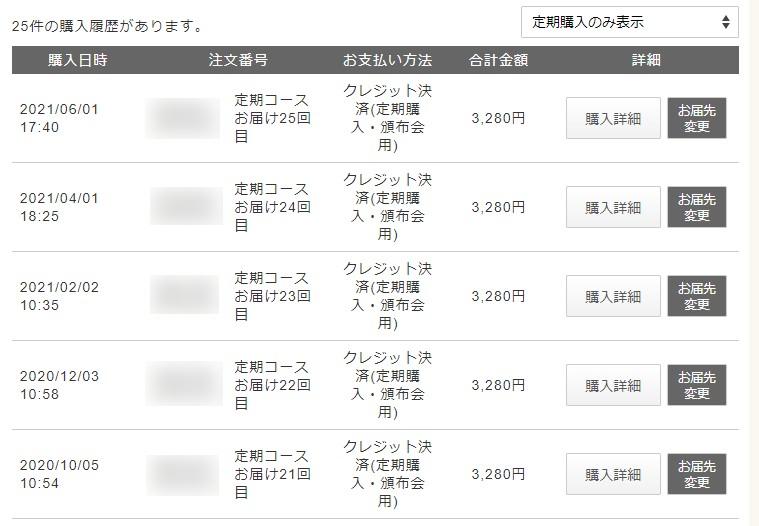Open 購入詳細 for the 2021/06/01 order

(x=613, y=119)
